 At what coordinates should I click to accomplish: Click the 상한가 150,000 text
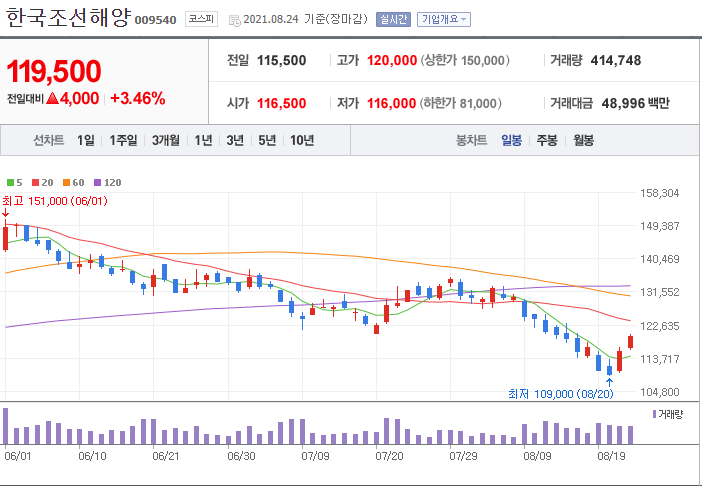tap(465, 60)
